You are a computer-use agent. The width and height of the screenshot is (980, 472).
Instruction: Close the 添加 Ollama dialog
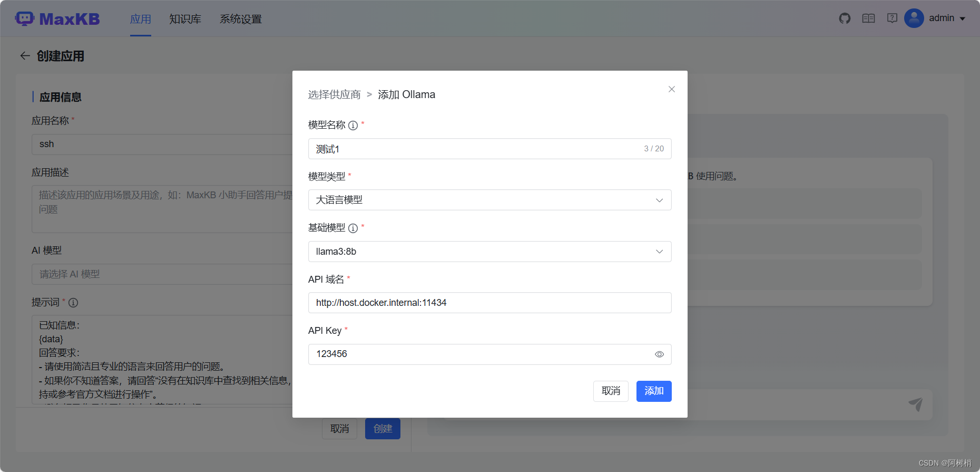pos(671,89)
